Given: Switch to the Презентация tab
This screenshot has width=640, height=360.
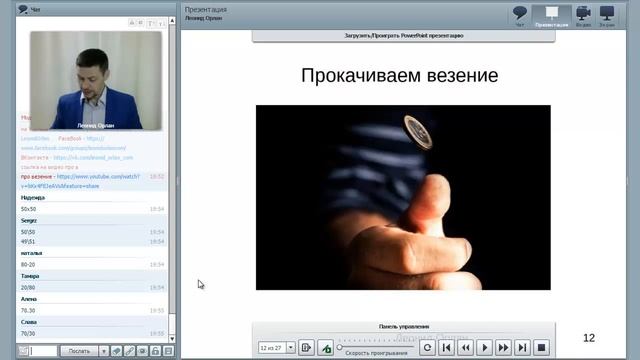Looking at the screenshot, I should coord(551,16).
